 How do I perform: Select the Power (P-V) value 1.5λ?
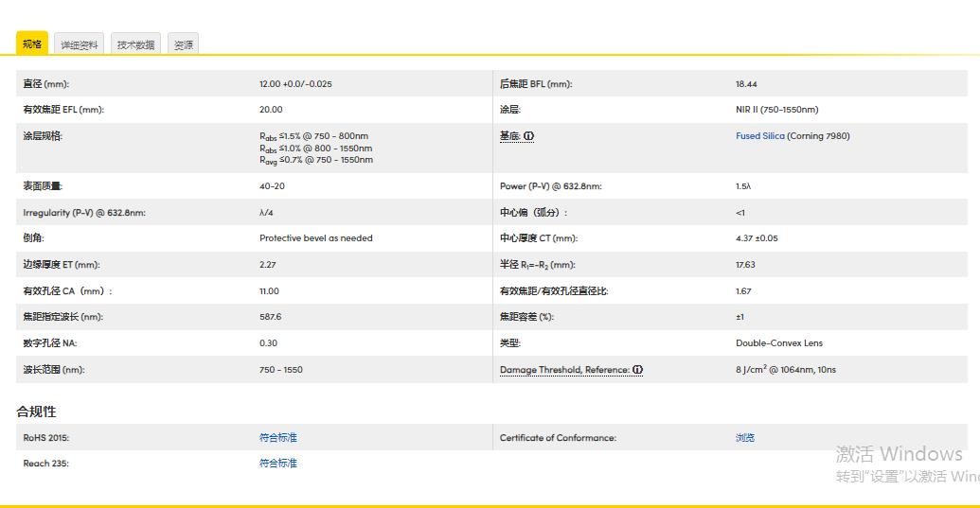[743, 186]
